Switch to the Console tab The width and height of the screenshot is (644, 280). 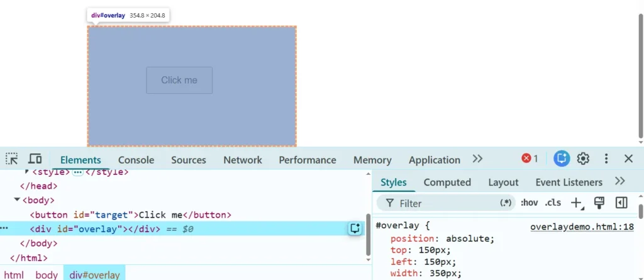pos(136,160)
